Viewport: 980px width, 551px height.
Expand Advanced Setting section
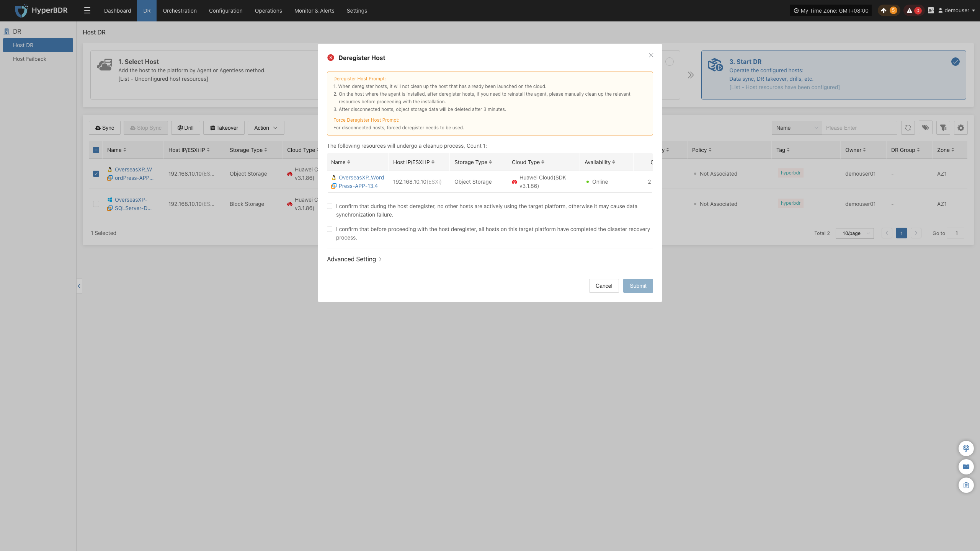click(x=354, y=259)
